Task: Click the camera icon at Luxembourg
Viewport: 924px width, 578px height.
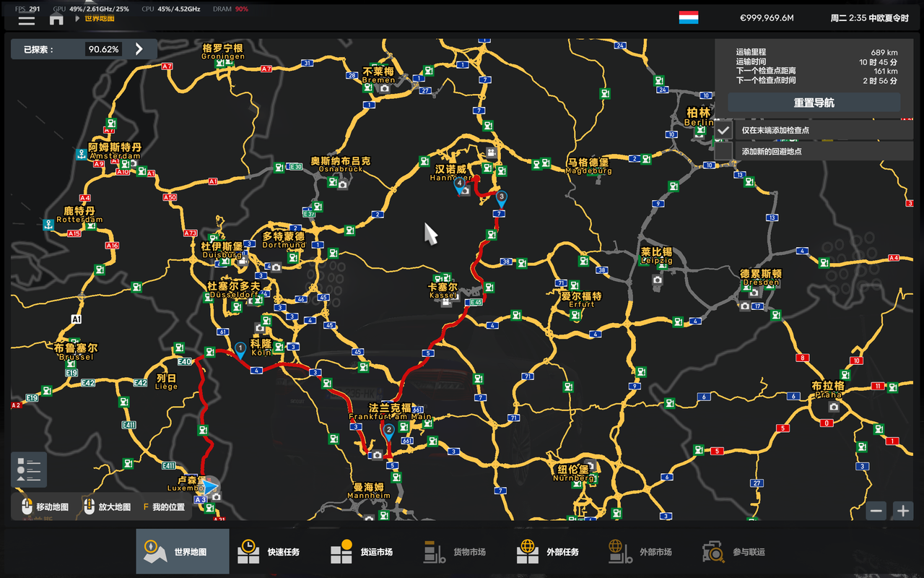Action: pyautogui.click(x=217, y=496)
